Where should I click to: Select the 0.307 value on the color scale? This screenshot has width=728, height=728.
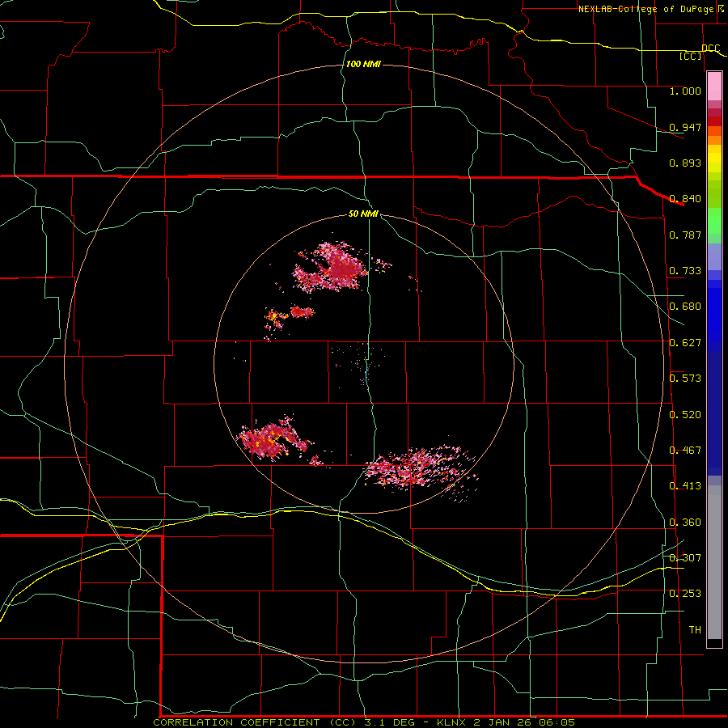click(685, 558)
